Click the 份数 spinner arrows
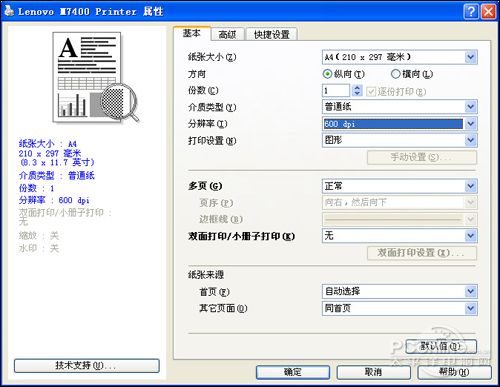Viewport: 500px width, 387px height. click(x=357, y=90)
